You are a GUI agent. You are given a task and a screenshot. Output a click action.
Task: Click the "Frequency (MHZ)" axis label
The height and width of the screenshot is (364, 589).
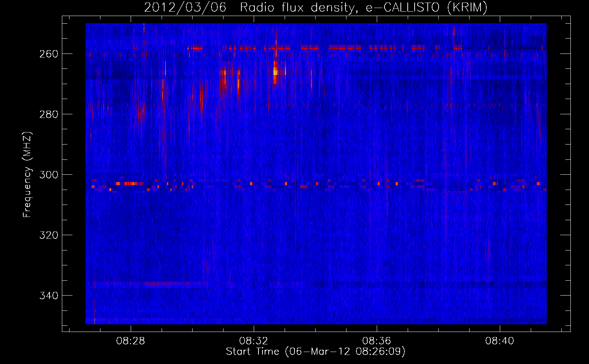pos(27,174)
